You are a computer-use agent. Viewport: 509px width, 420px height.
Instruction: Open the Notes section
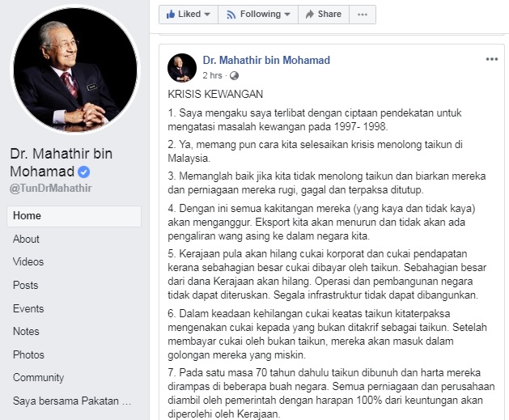pos(26,332)
